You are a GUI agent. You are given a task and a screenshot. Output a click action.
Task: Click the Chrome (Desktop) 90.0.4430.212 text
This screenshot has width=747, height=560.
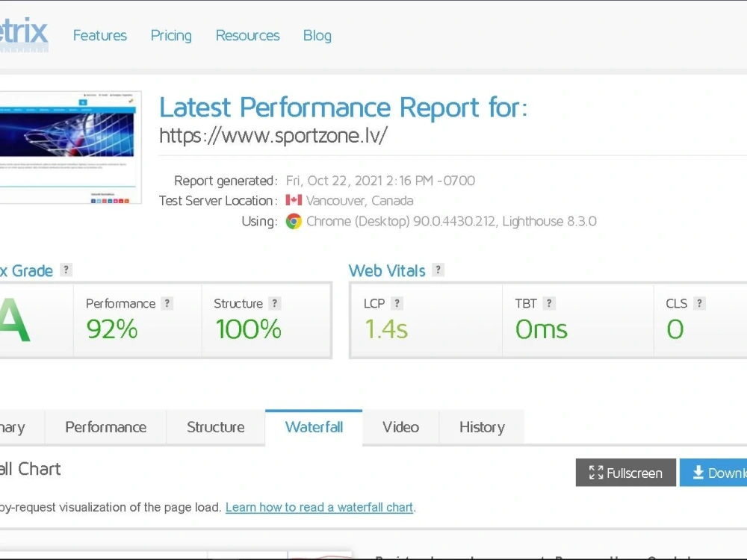(x=451, y=221)
